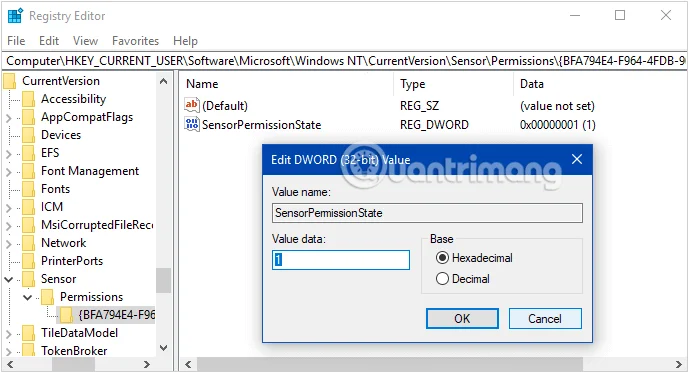Image resolution: width=689 pixels, height=373 pixels.
Task: Select the Hexadecimal base option
Action: (442, 258)
